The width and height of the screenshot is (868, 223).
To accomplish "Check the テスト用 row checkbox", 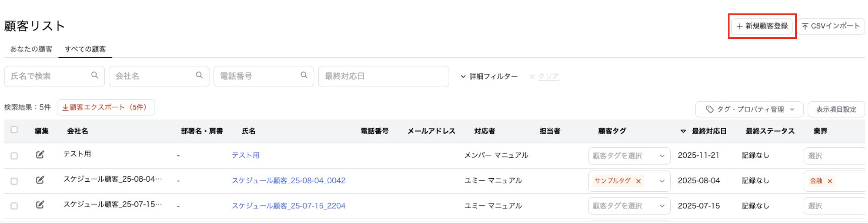I will click(x=14, y=156).
